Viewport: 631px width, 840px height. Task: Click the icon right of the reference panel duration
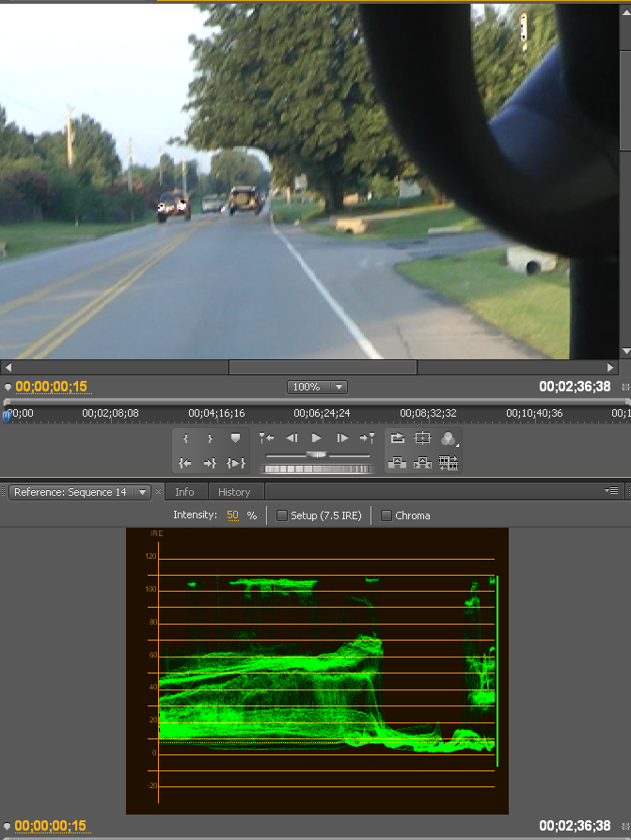625,826
